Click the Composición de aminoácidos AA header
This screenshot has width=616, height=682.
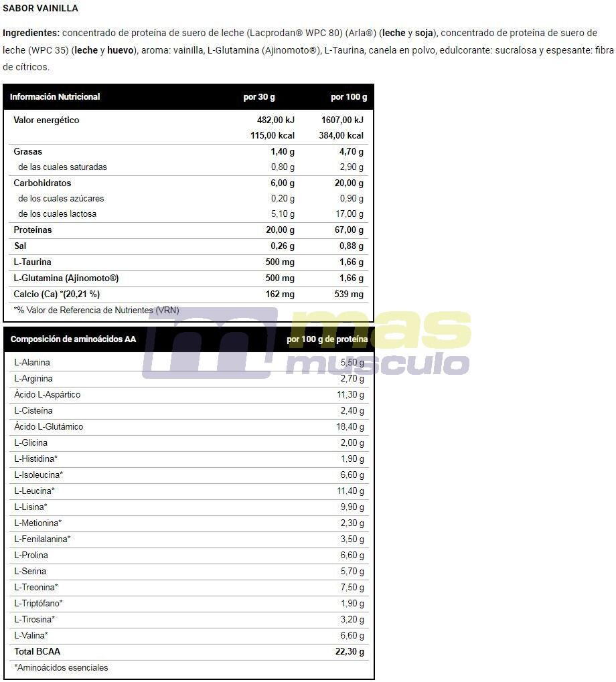tap(73, 339)
